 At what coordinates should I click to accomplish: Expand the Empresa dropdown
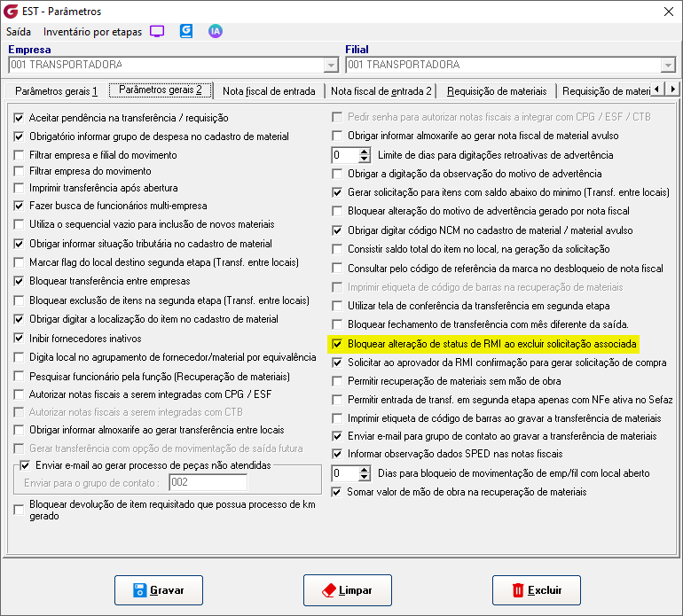[x=331, y=66]
